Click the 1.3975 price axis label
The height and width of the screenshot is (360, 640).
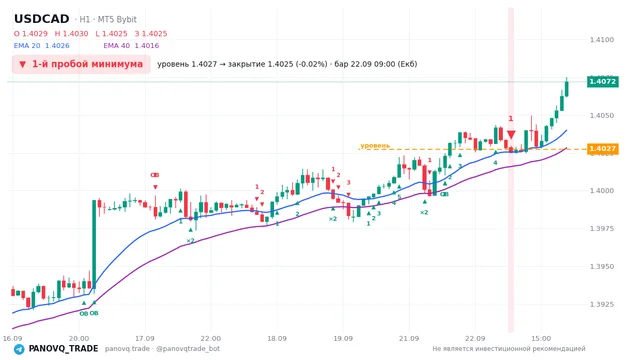coord(602,229)
